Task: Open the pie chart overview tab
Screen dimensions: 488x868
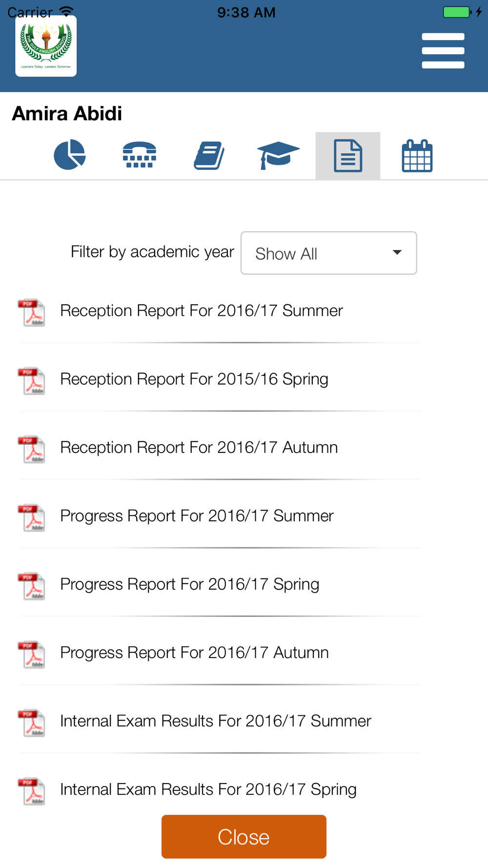Action: coord(70,155)
